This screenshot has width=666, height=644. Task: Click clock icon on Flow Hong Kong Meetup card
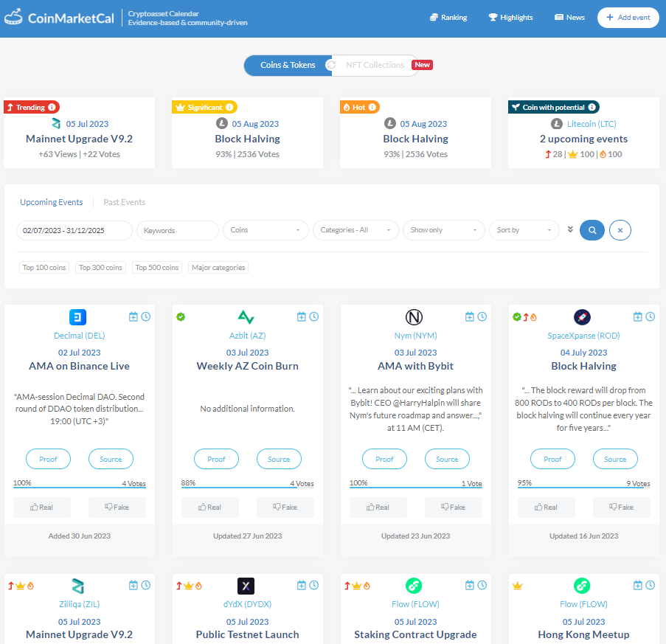[x=651, y=585]
